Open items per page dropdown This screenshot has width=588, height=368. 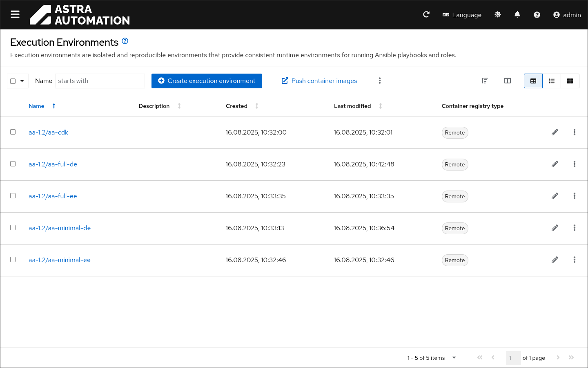pos(454,358)
